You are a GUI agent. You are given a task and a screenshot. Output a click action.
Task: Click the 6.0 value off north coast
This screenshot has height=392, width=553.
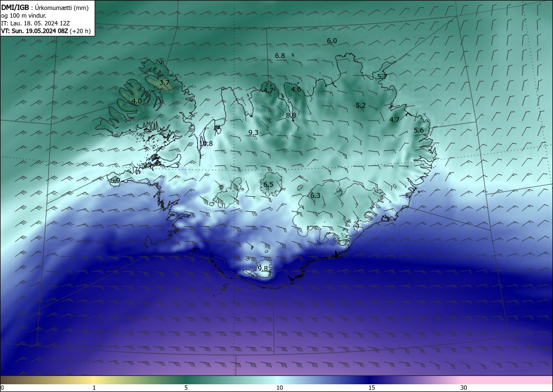coord(332,41)
